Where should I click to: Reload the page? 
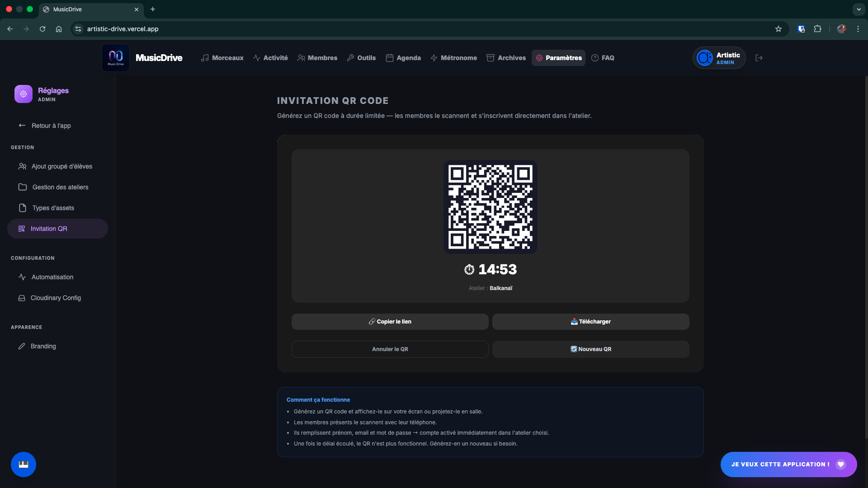click(42, 29)
